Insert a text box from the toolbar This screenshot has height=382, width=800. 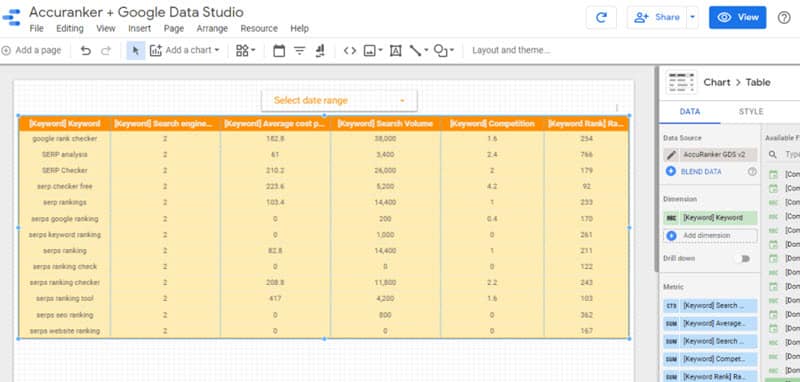tap(395, 50)
